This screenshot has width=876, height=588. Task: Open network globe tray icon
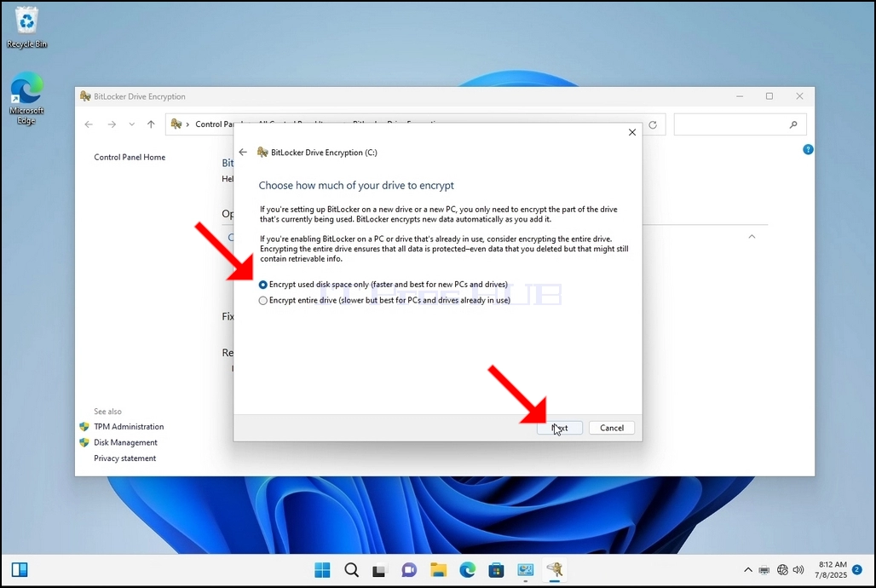click(x=782, y=570)
